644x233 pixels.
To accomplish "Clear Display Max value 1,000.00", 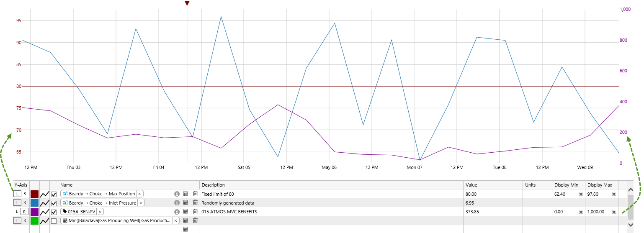I will [x=614, y=212].
